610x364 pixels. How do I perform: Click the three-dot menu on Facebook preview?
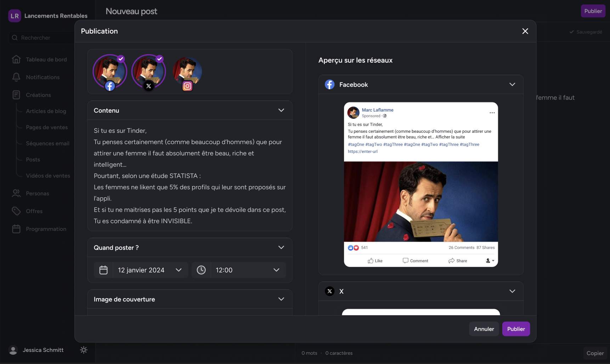(492, 113)
